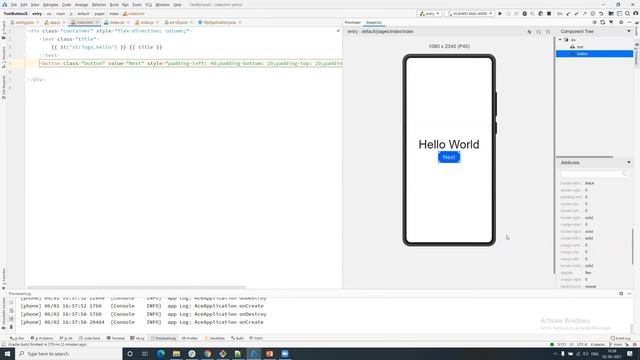
Task: Open the Event Log tool window
Action: (620, 338)
